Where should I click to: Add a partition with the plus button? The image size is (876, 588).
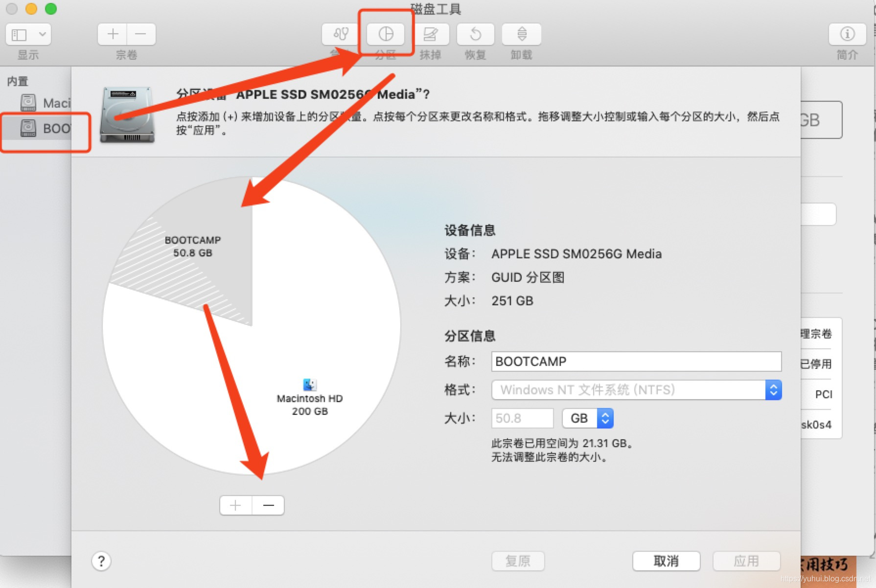click(x=236, y=505)
